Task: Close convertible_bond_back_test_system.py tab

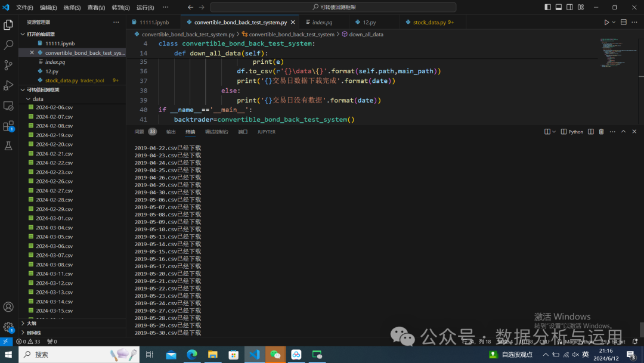Action: click(x=293, y=22)
